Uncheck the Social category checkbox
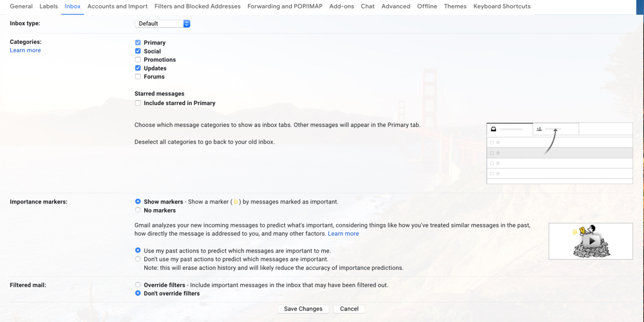Screen dimensions: 644x322 [x=138, y=51]
